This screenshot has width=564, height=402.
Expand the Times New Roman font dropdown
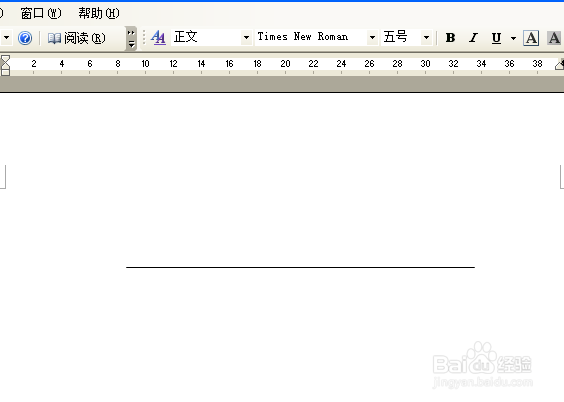click(372, 37)
